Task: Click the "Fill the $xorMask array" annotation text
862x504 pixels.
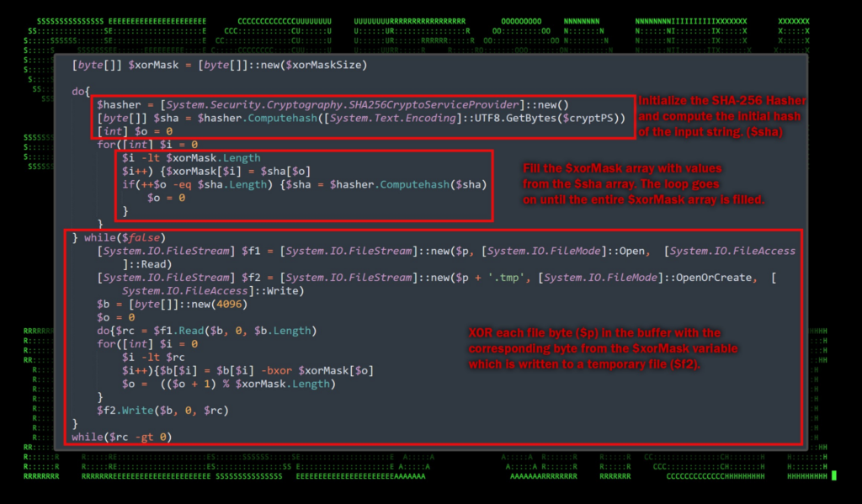Action: pyautogui.click(x=623, y=168)
